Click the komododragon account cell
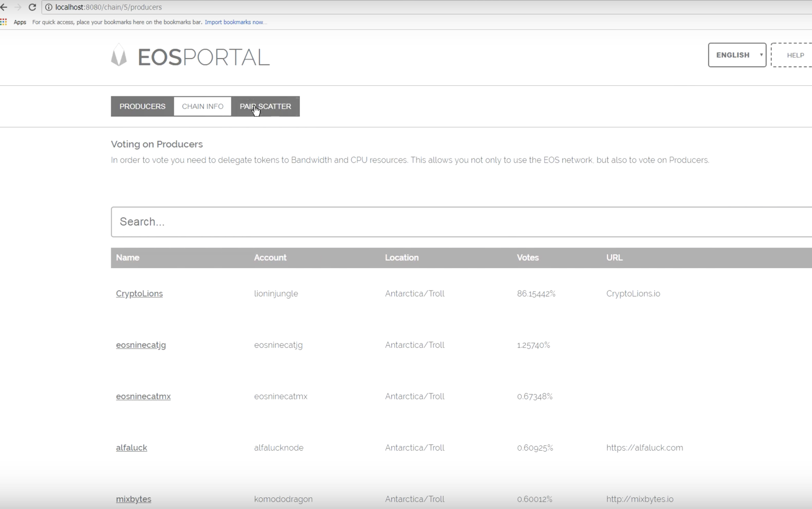812x509 pixels. 283,499
